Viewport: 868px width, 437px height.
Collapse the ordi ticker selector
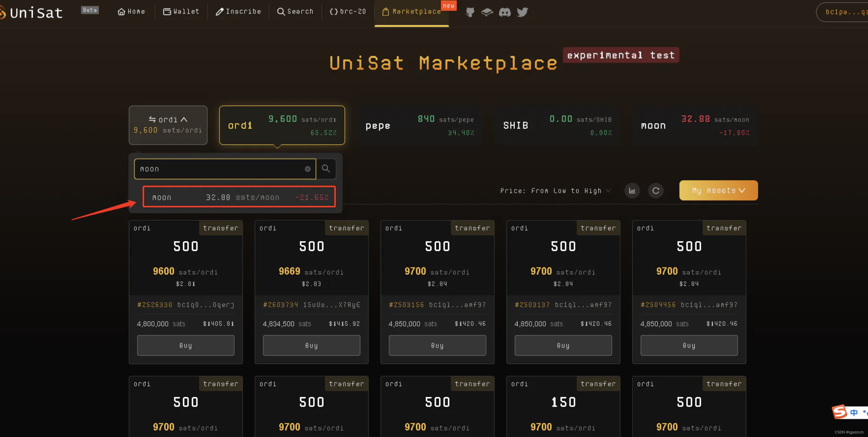tap(168, 125)
